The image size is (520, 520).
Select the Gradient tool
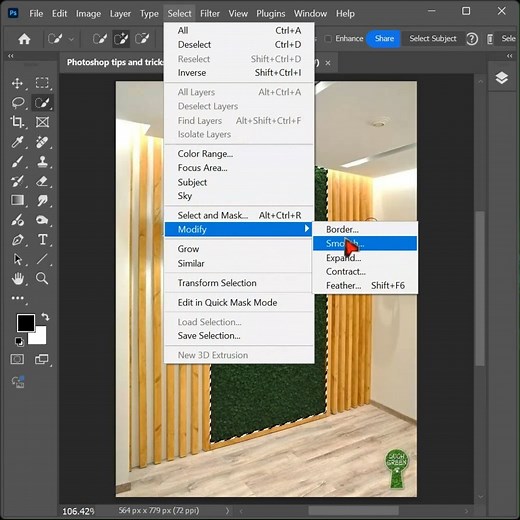tap(17, 200)
